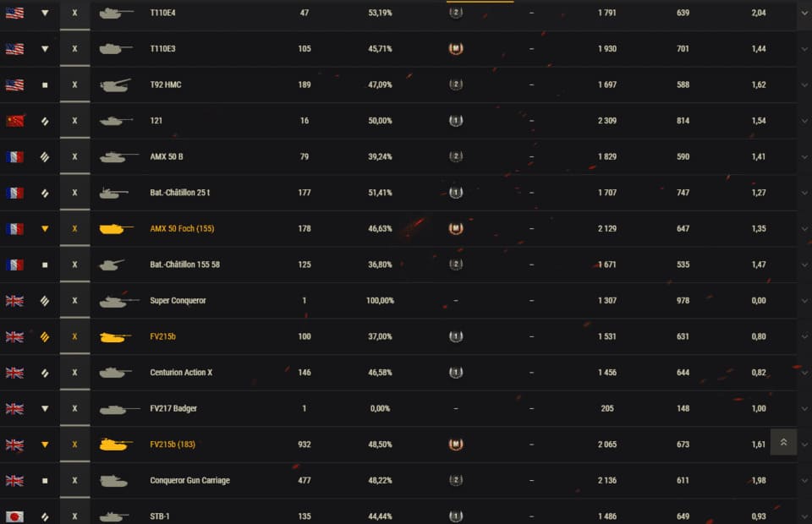Open the FV215b tank name link
This screenshot has height=524, width=812.
162,337
